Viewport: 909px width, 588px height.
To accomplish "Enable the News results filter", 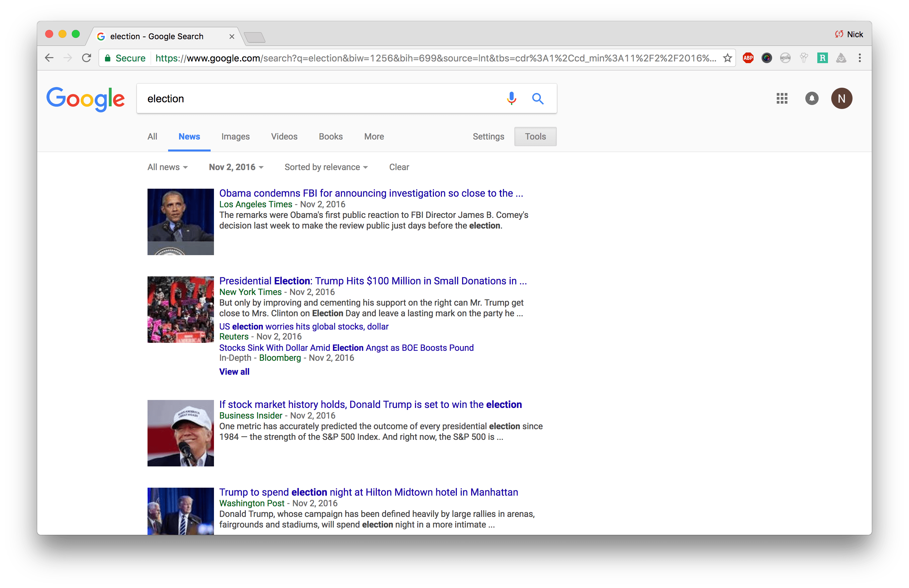I will [189, 136].
